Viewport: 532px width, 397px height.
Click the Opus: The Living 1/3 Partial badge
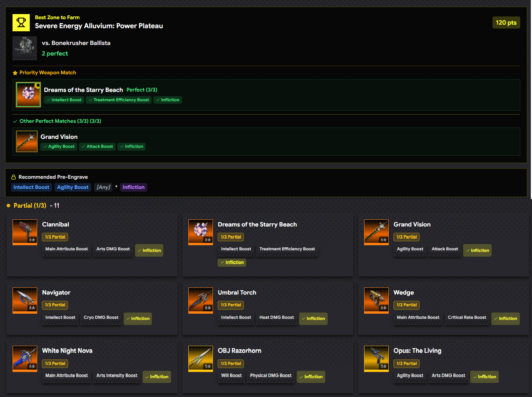[407, 364]
